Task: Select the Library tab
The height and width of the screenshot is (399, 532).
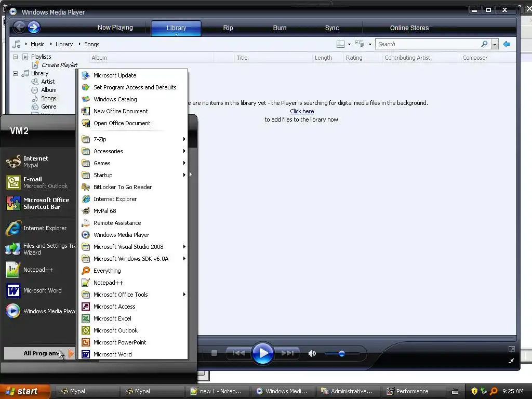Action: coord(176,28)
